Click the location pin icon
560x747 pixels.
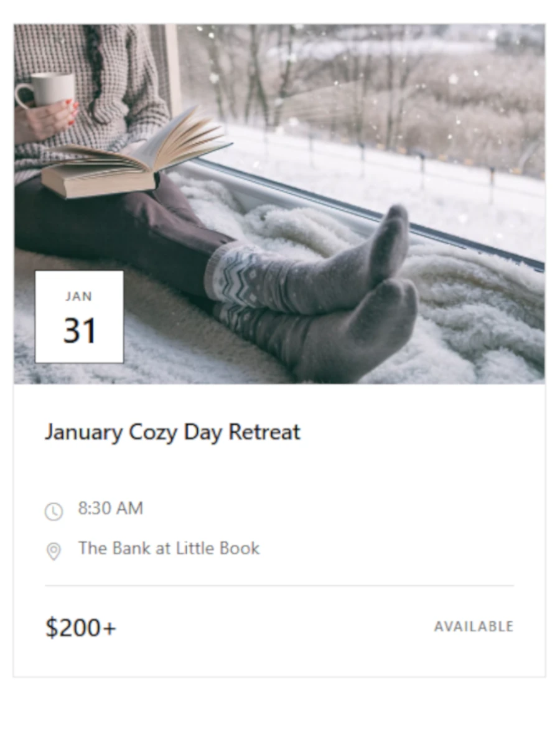coord(54,551)
